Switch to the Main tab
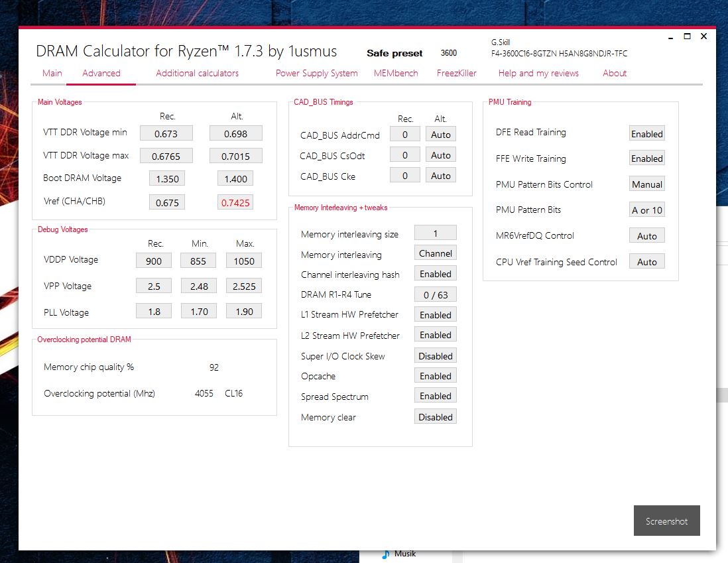 click(52, 73)
